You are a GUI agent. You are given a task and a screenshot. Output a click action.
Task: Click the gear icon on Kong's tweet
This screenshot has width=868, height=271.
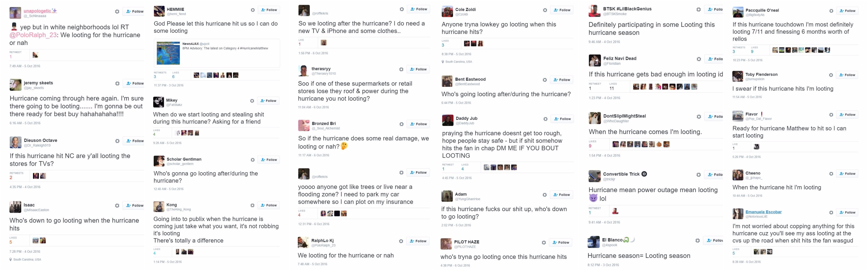tap(252, 205)
